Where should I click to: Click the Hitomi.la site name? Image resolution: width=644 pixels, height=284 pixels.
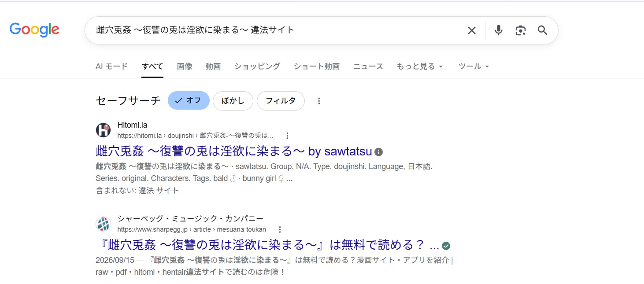coord(132,125)
